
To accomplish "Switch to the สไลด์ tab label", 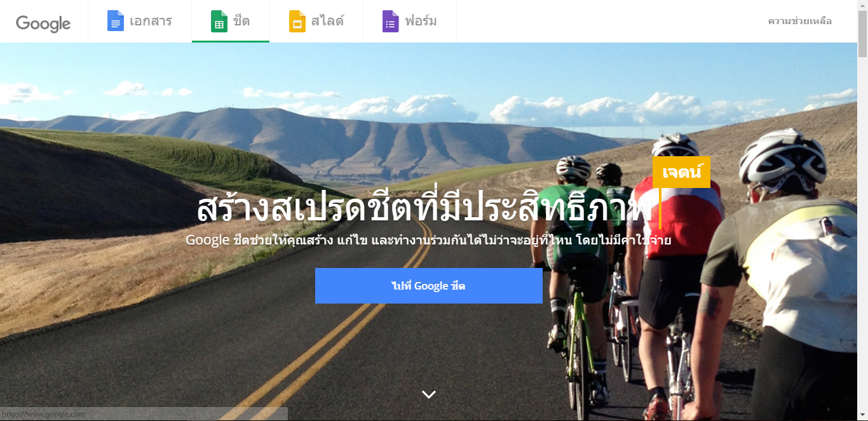I will 327,21.
